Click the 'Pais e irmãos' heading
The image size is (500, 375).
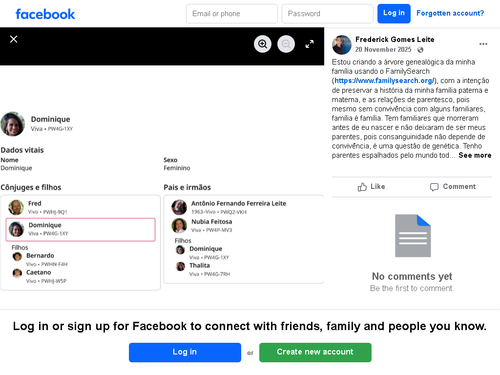click(x=187, y=187)
